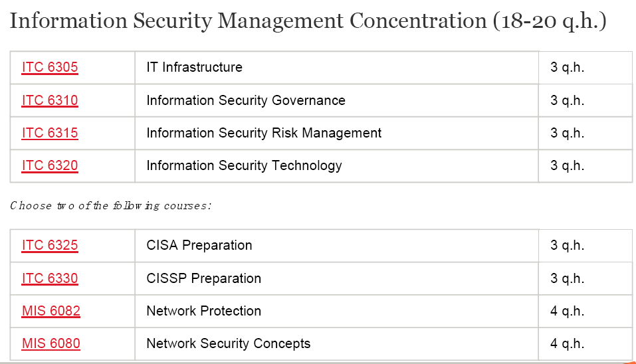Open the MIS 6082 course link
This screenshot has width=636, height=364.
pos(51,311)
